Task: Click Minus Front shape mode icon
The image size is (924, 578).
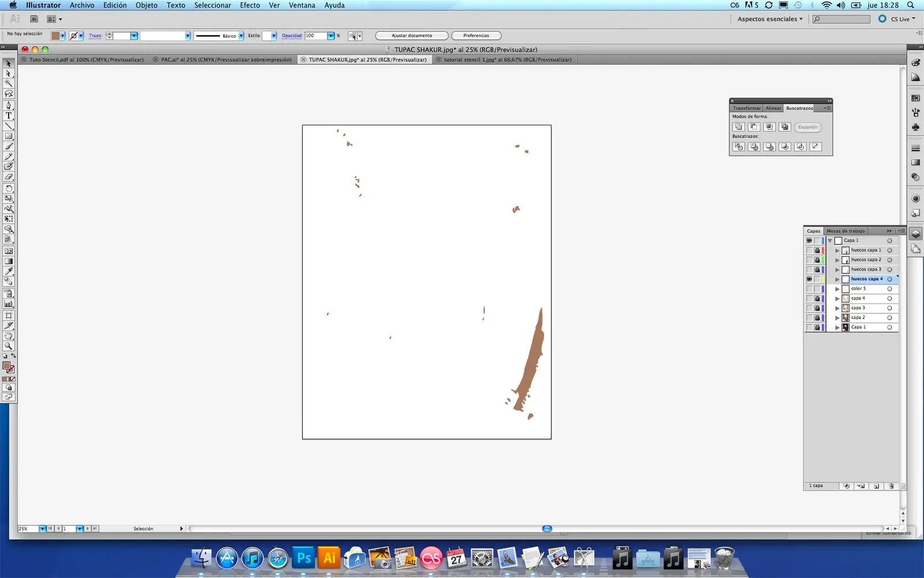Action: [754, 127]
